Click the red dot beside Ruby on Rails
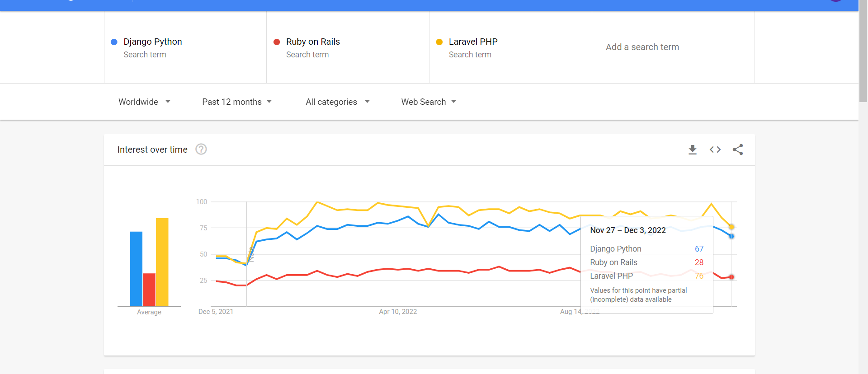This screenshot has height=374, width=868. (x=277, y=42)
